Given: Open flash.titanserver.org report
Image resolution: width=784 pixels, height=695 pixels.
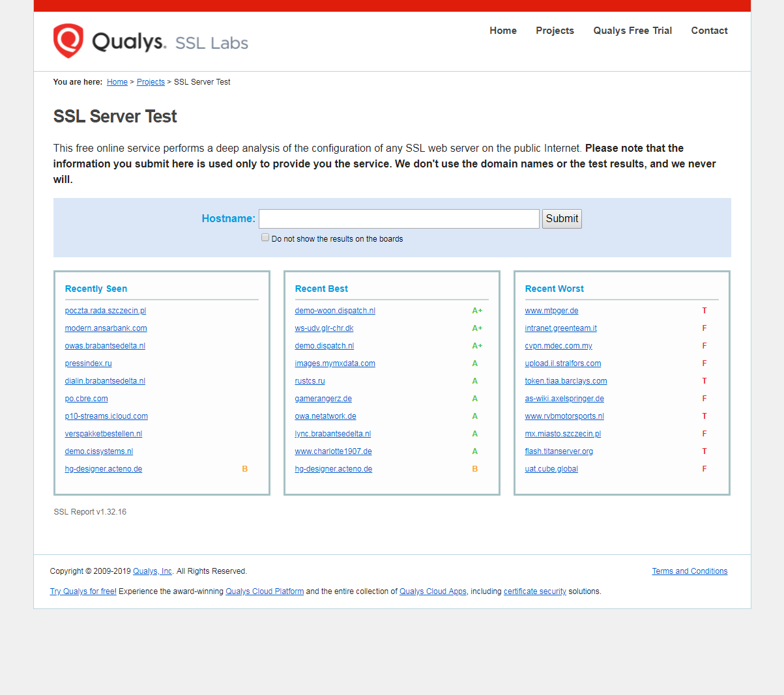Looking at the screenshot, I should [x=559, y=451].
